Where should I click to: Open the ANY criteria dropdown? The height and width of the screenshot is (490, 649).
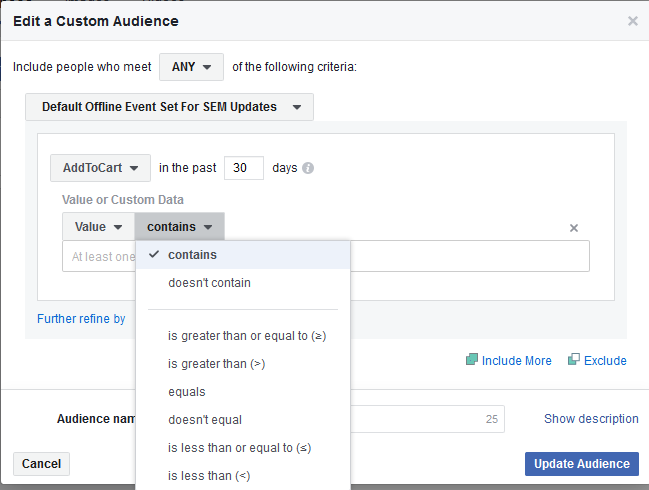191,67
